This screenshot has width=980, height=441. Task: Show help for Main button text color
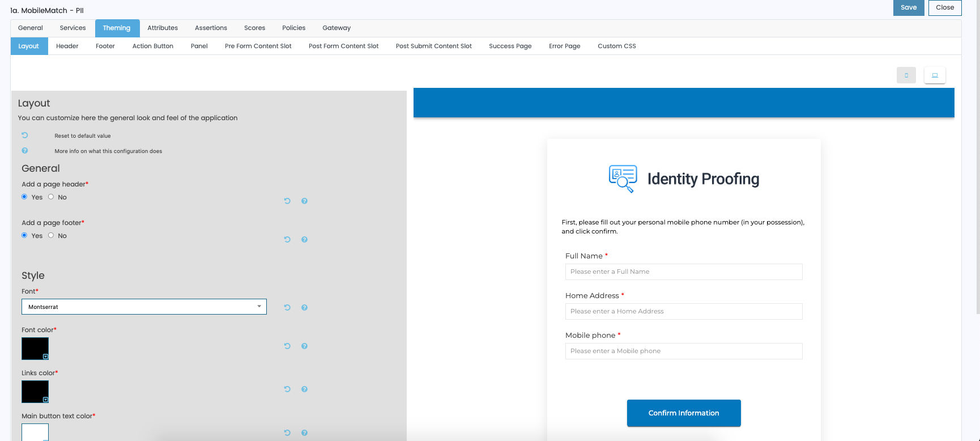304,433
